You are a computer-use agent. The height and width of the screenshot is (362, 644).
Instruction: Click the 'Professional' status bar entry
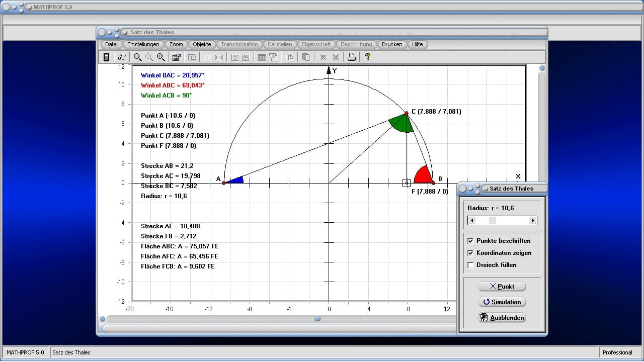(617, 352)
